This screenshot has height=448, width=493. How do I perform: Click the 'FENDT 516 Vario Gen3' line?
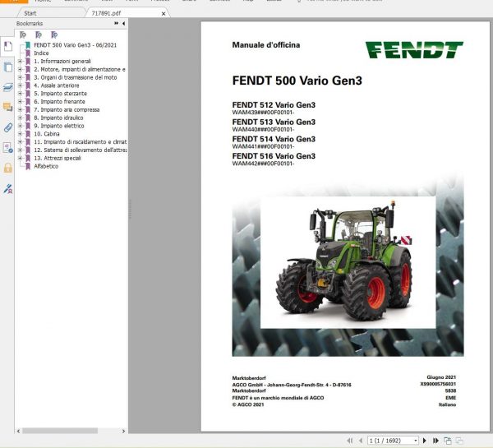274,156
